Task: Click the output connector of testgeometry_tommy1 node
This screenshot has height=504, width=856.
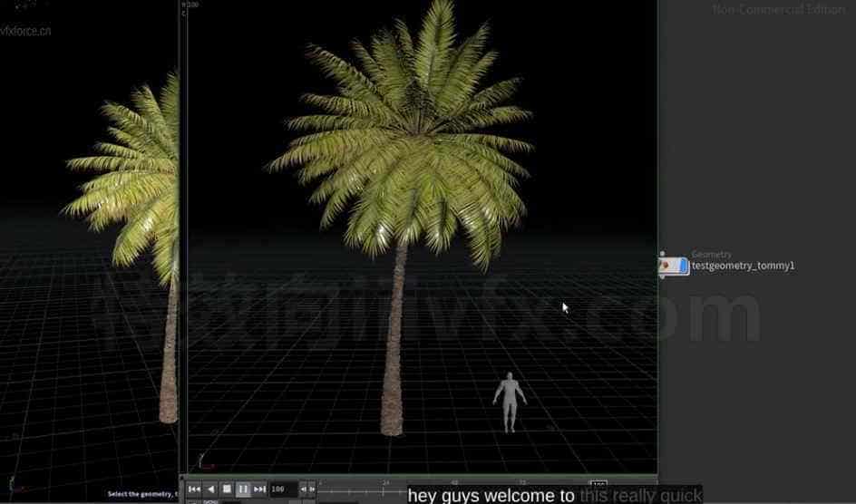Action: coord(662,277)
